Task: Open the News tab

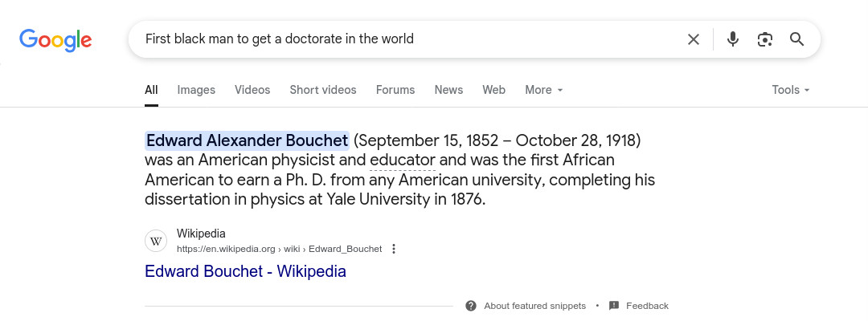Action: (x=448, y=90)
